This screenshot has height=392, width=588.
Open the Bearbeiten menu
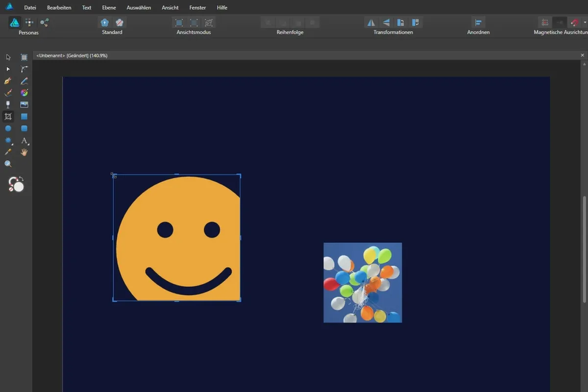click(x=59, y=8)
